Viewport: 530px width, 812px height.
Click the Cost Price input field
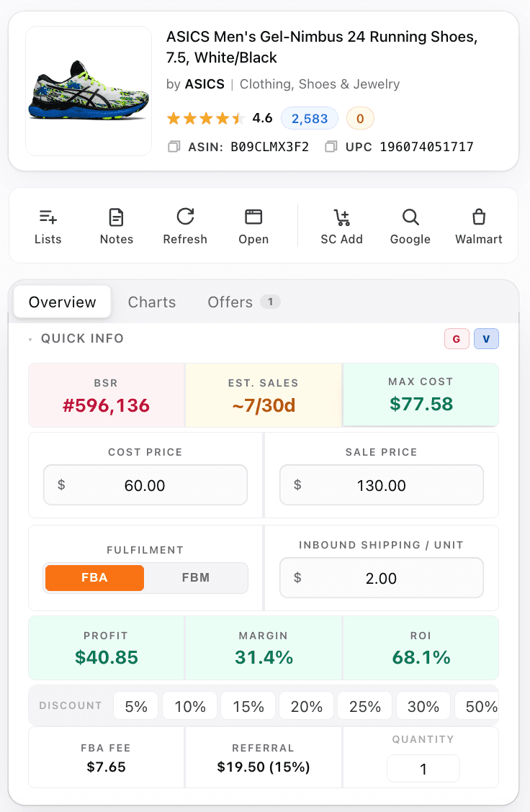click(145, 485)
